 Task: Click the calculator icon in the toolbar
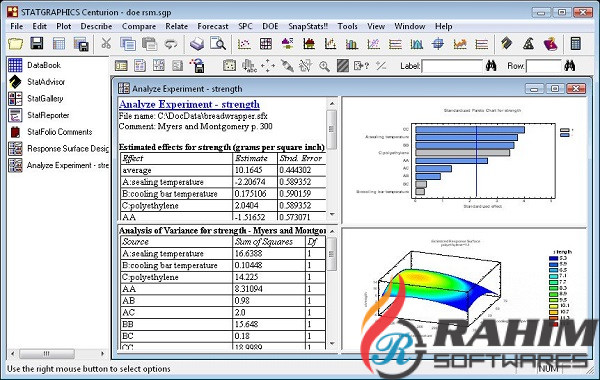(576, 44)
